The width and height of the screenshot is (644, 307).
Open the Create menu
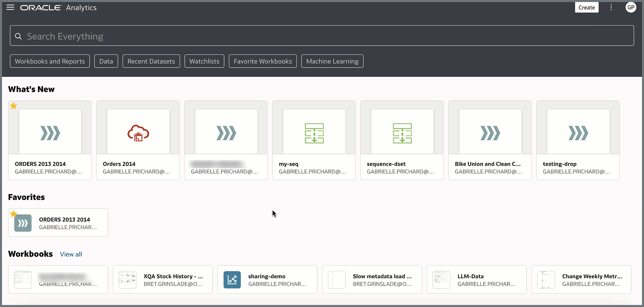pyautogui.click(x=586, y=7)
